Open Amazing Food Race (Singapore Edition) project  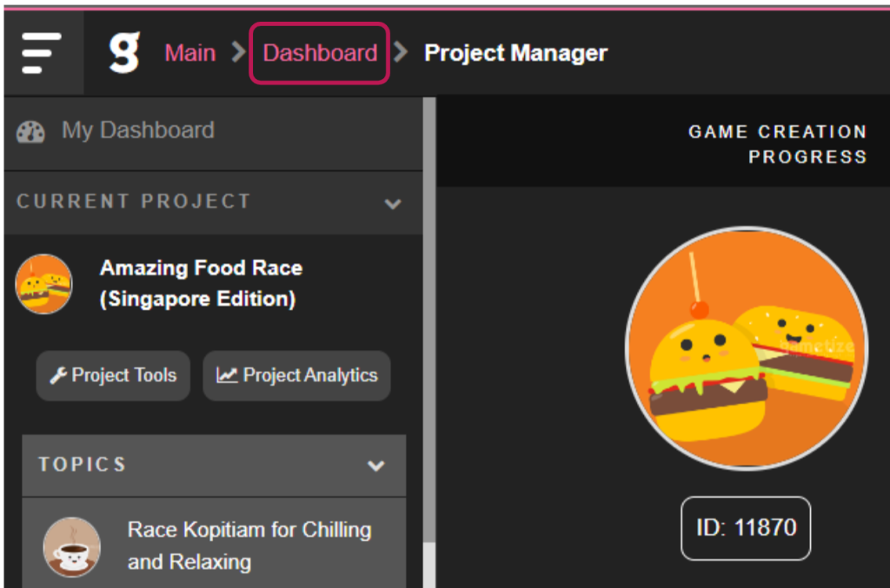tap(201, 283)
